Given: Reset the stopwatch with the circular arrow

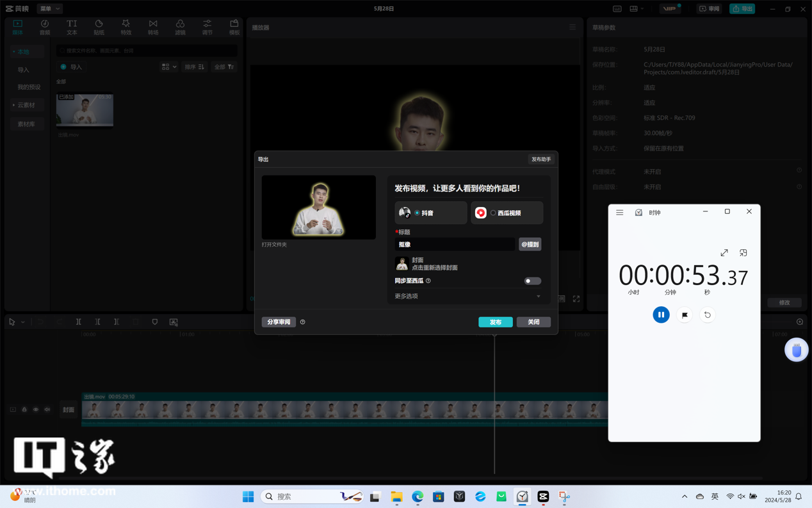Looking at the screenshot, I should (x=708, y=315).
